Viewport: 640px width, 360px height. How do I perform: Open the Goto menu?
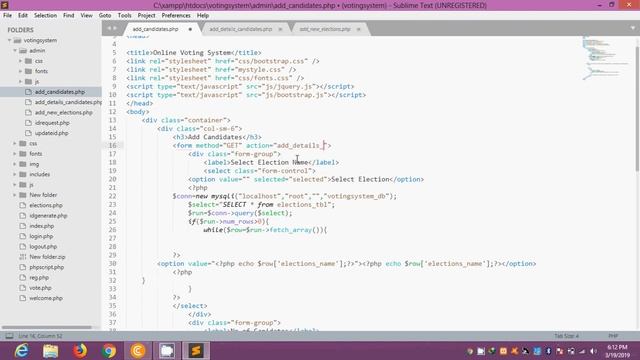pos(105,16)
